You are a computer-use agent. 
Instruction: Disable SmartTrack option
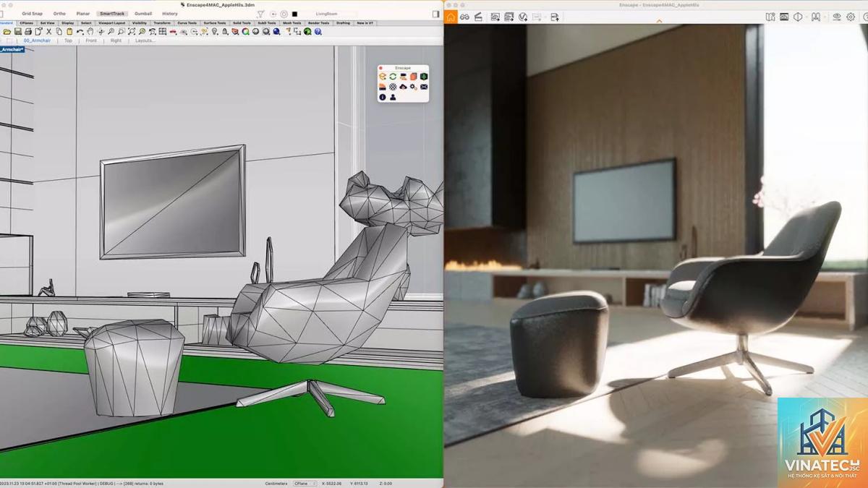[x=112, y=14]
